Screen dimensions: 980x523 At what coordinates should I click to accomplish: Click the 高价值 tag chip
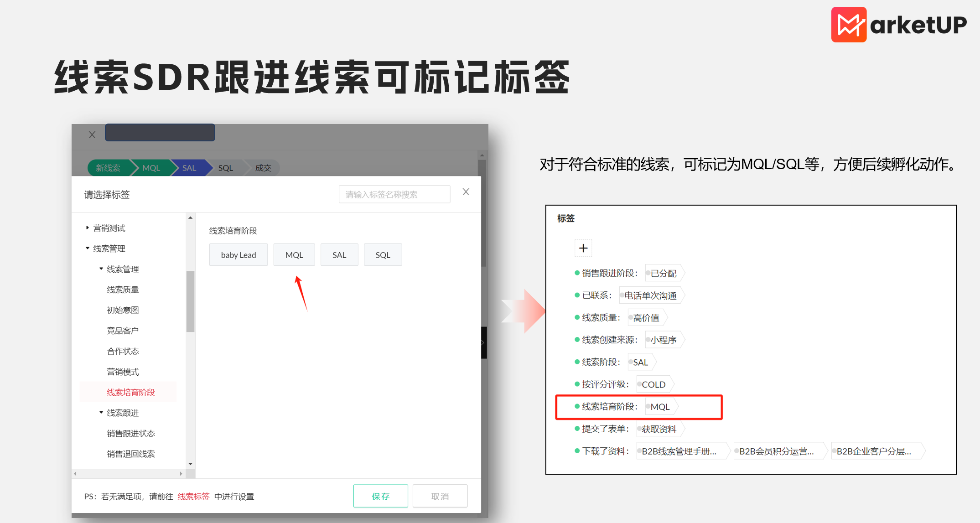[647, 318]
